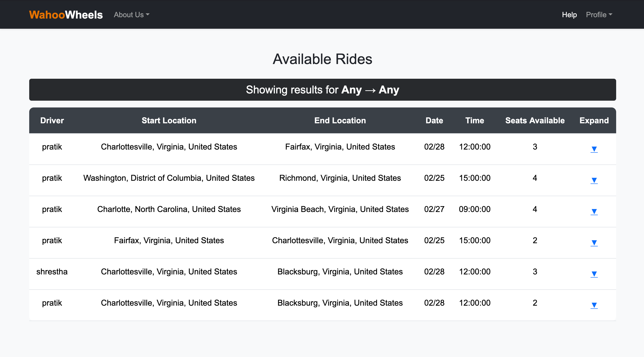Expand the Washington to Richmond ride details
This screenshot has width=644, height=357.
tap(594, 180)
